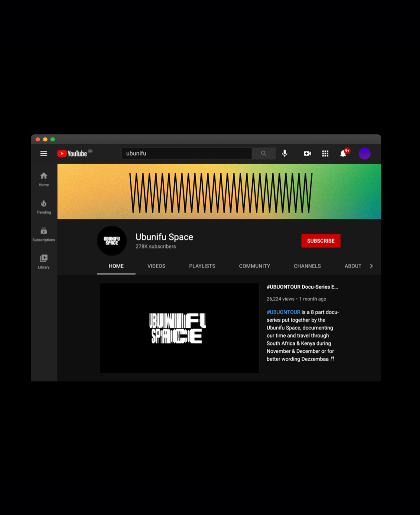Click the blue #UBUONTOUR hashtag link
Viewport: 420px width, 515px height.
[x=283, y=312]
